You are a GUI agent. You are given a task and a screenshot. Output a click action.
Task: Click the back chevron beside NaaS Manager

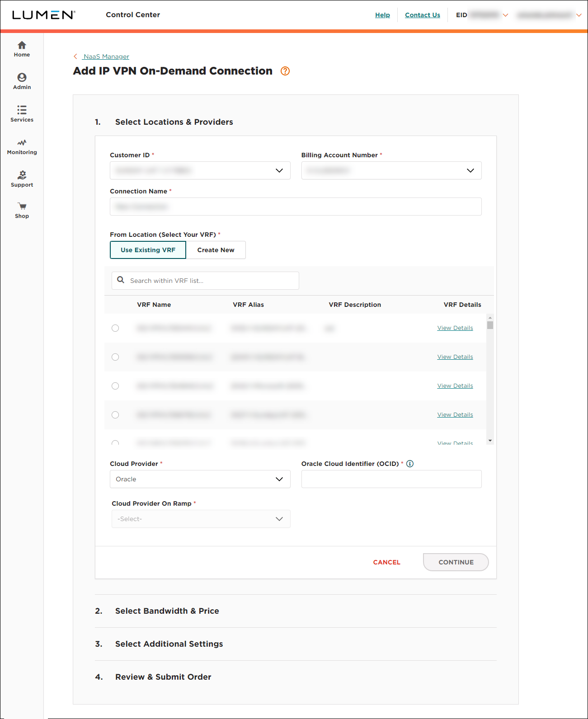pos(75,56)
